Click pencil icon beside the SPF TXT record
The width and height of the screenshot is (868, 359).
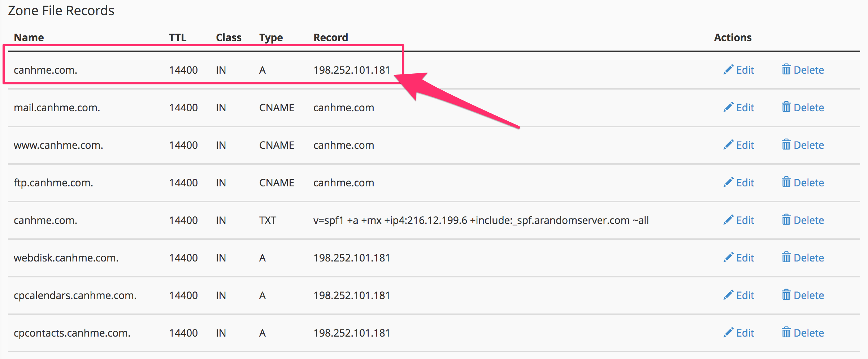(x=728, y=220)
